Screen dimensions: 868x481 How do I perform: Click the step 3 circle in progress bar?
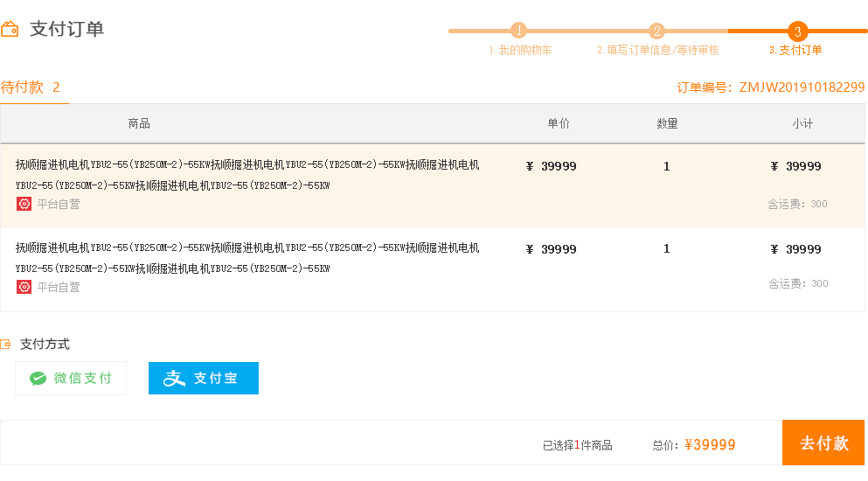(797, 31)
